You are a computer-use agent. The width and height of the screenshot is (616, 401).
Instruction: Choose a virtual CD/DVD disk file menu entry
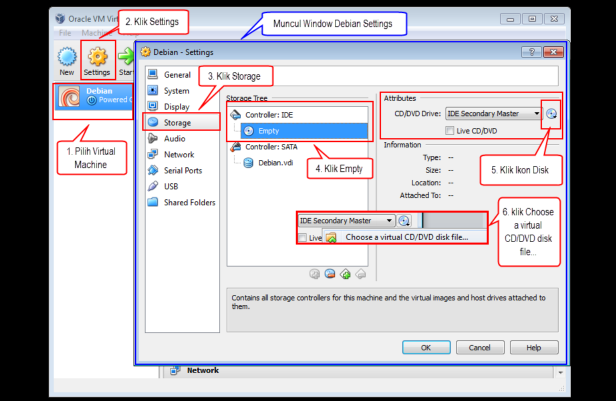pos(405,237)
